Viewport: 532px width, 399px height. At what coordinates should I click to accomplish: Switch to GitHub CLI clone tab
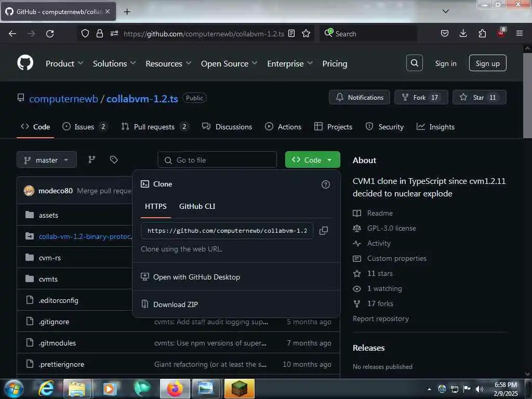pos(197,206)
